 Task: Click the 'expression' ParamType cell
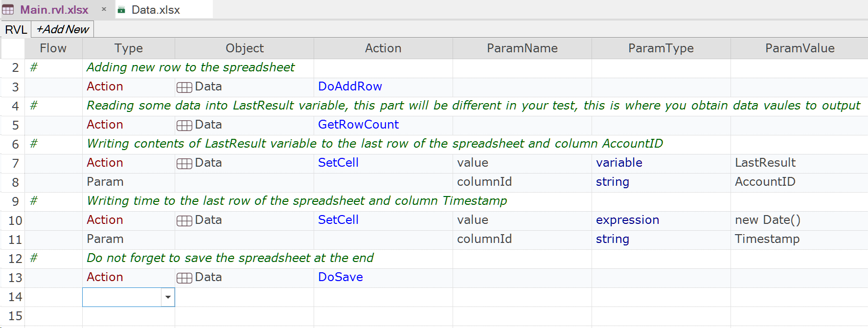627,220
